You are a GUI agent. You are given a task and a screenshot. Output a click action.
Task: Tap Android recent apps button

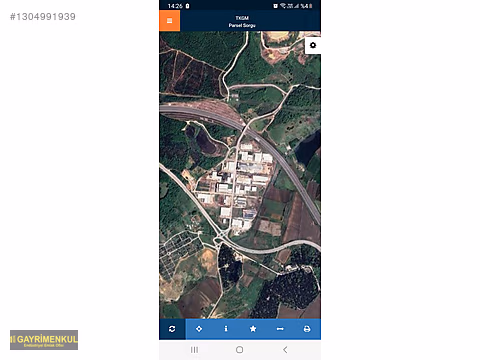pyautogui.click(x=194, y=350)
